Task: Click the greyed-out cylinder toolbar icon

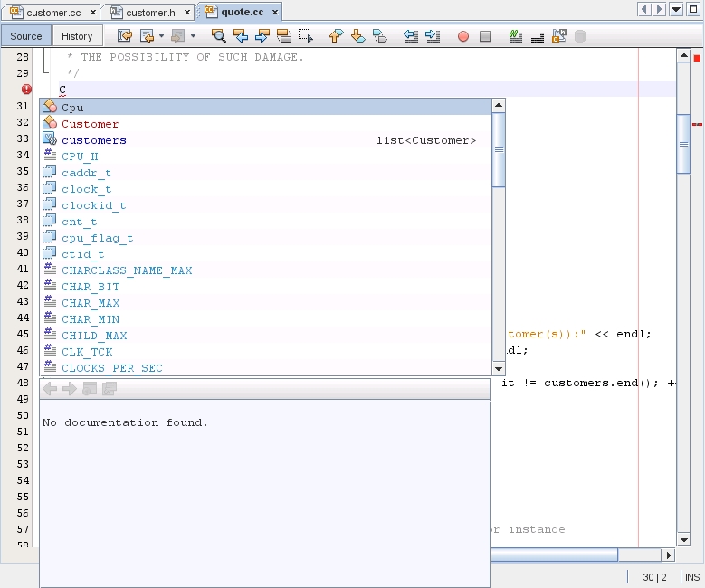Action: point(580,36)
